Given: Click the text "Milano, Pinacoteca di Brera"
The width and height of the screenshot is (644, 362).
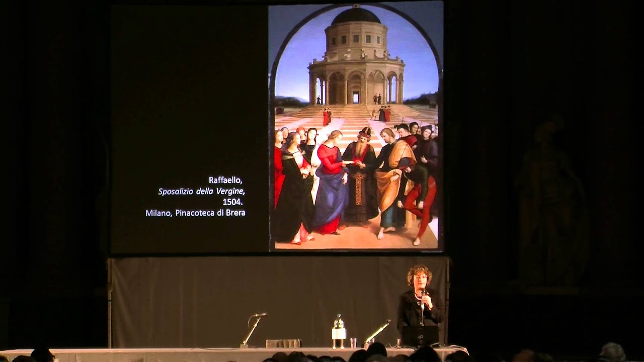Looking at the screenshot, I should [195, 213].
